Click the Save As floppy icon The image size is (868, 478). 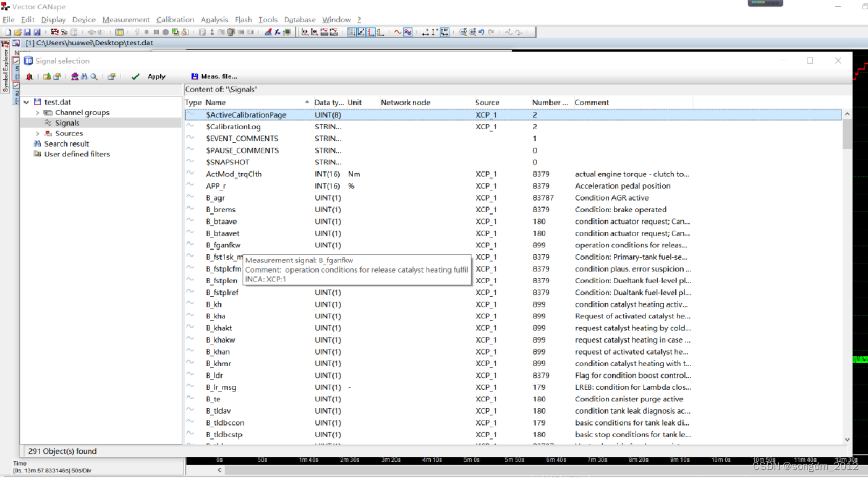36,32
